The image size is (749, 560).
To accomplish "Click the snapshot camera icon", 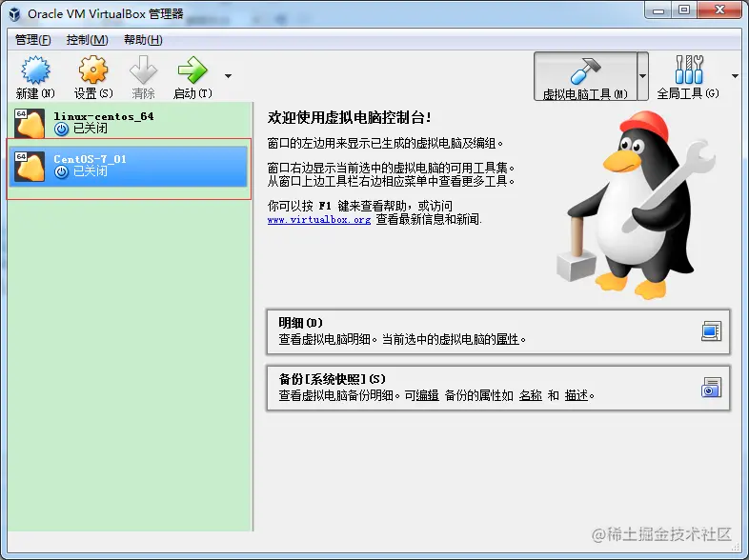I will coord(711,388).
